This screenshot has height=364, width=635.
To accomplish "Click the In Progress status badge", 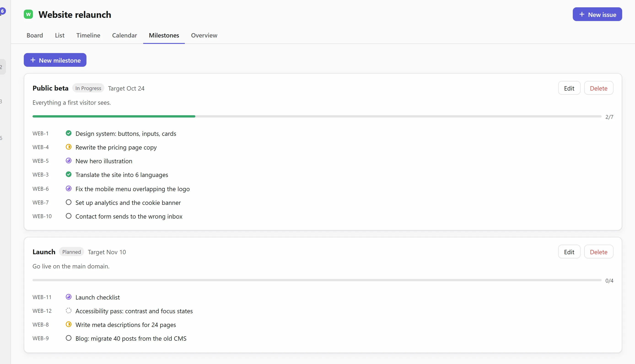I will click(88, 88).
